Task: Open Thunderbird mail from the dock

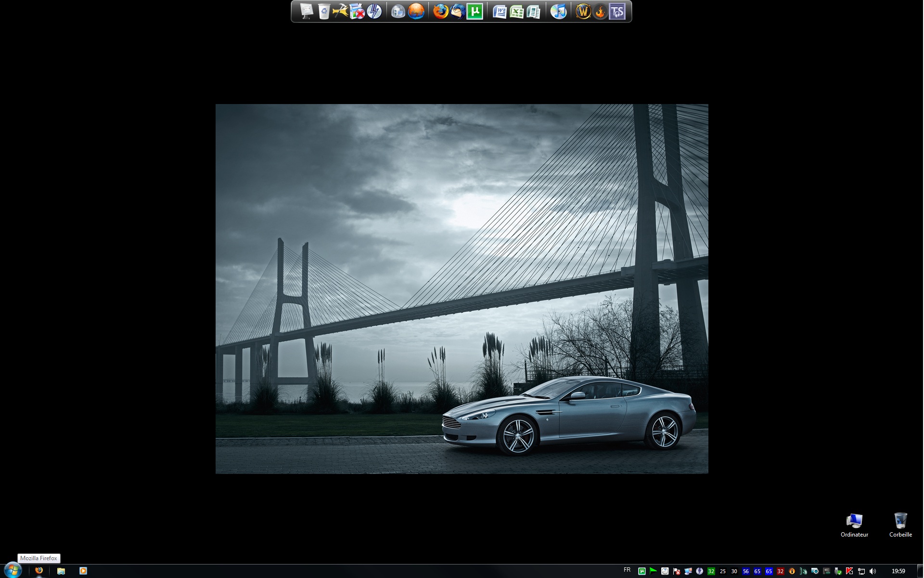Action: pos(457,11)
